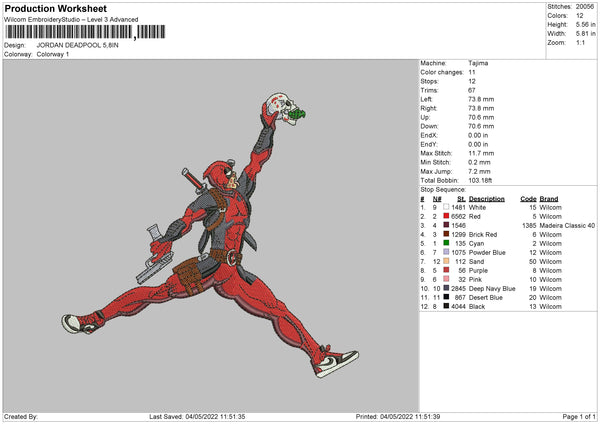Click the Pink color swatch

(446, 279)
